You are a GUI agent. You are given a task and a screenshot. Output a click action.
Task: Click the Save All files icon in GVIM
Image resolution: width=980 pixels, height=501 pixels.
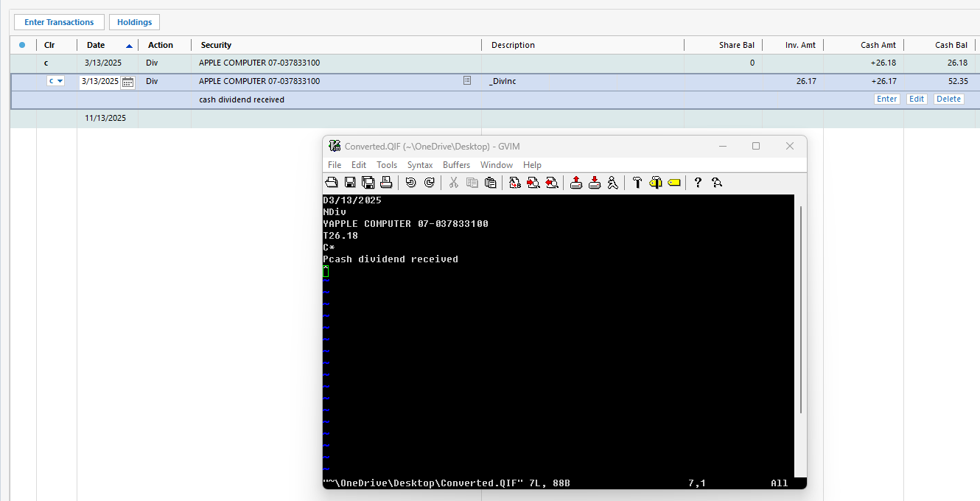pos(368,183)
